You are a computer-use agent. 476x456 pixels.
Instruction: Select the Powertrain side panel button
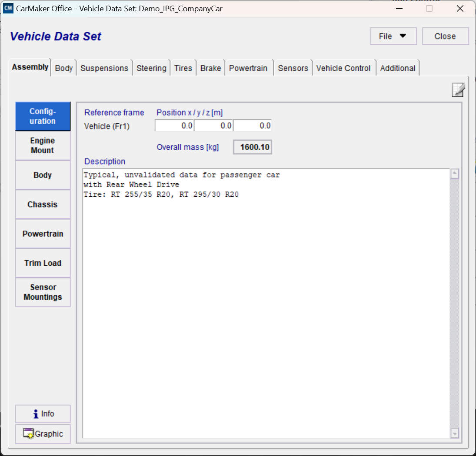[x=43, y=234]
